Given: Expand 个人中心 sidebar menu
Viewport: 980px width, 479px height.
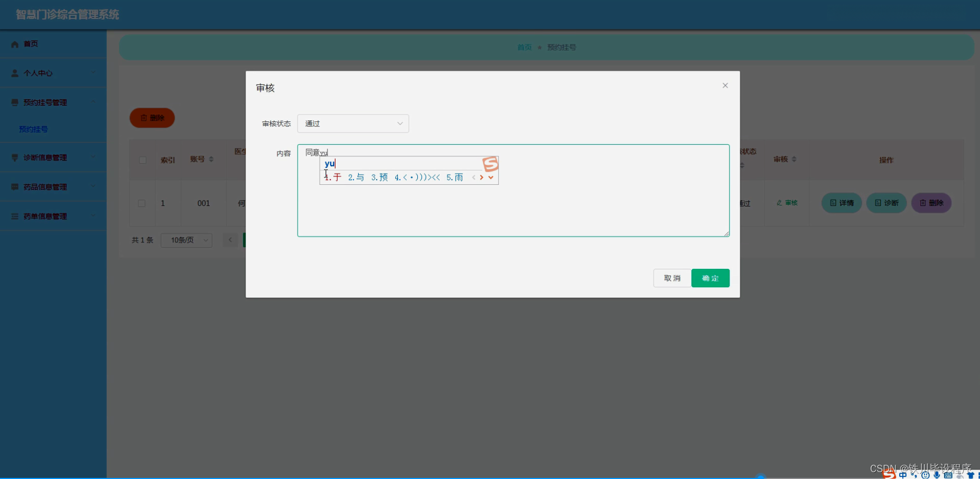Looking at the screenshot, I should point(53,73).
